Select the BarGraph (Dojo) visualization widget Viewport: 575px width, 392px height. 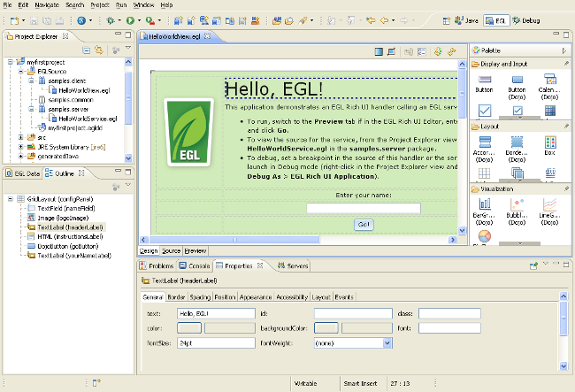click(x=485, y=211)
